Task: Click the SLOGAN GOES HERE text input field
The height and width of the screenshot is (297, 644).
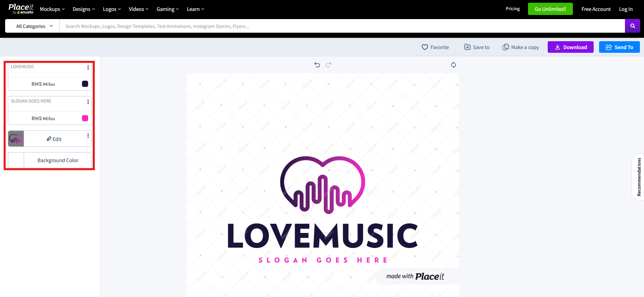Action: coord(47,104)
